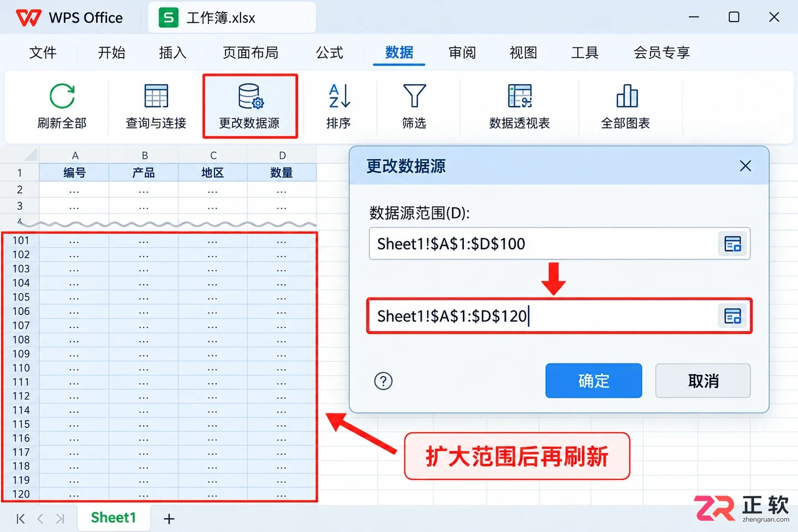The image size is (798, 532).
Task: Click the 地区 header cell
Action: click(213, 173)
